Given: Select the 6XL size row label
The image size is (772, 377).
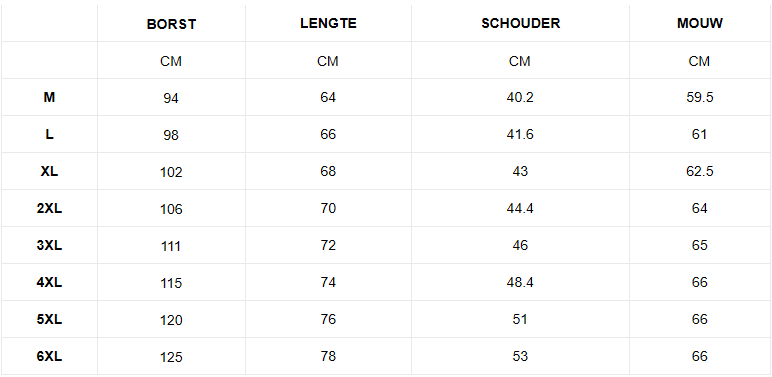Looking at the screenshot, I should (49, 356).
